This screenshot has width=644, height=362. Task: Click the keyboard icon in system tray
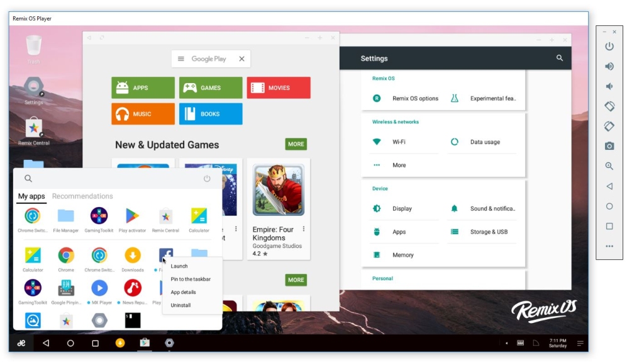tap(520, 343)
